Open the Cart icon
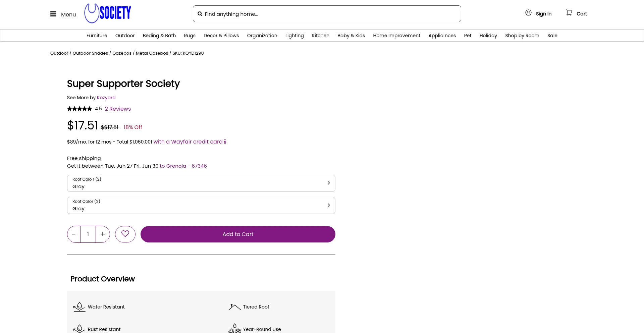 pos(569,12)
